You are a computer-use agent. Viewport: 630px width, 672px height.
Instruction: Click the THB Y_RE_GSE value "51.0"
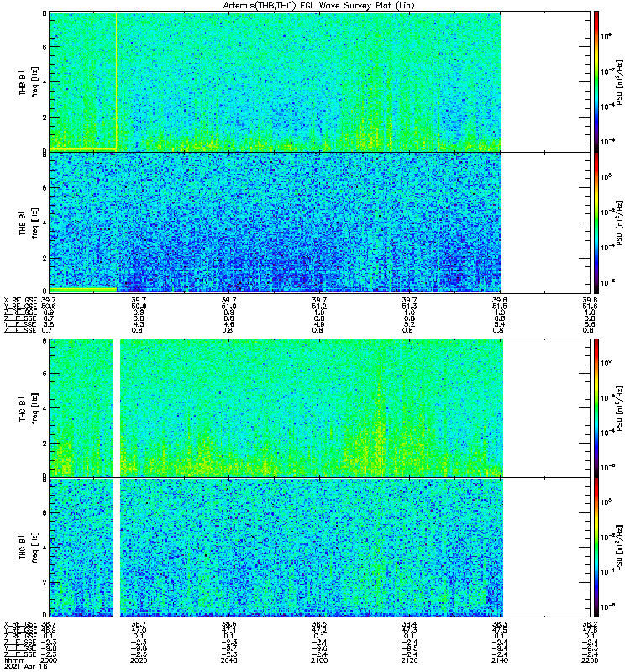tap(228, 306)
